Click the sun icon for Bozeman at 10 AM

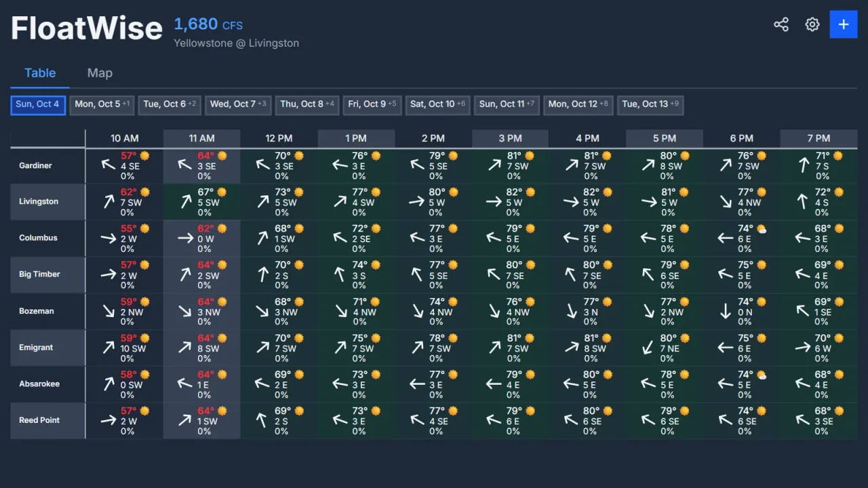point(144,302)
